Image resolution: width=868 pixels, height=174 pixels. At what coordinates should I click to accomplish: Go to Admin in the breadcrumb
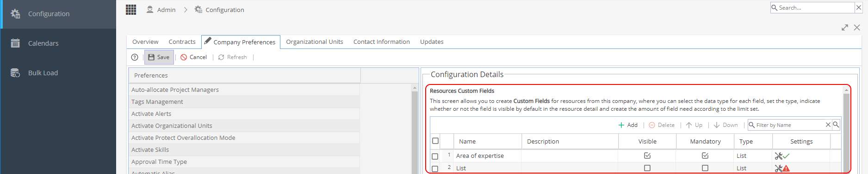[x=166, y=10]
